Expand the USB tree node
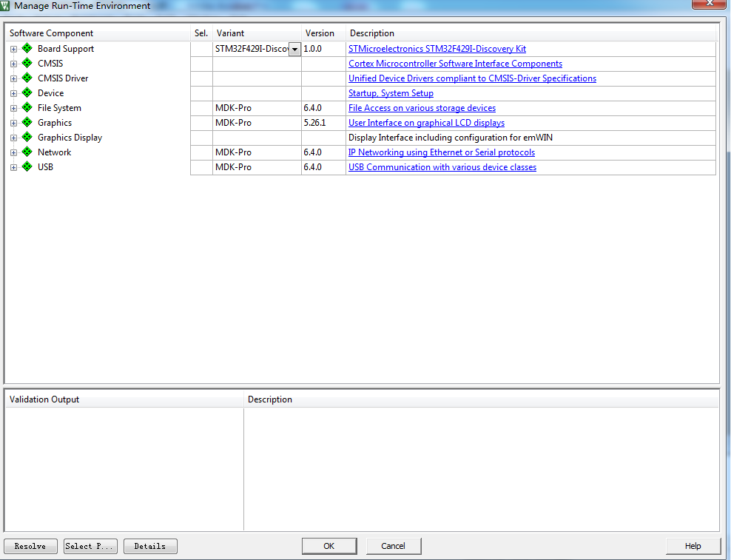The width and height of the screenshot is (731, 560). [13, 167]
